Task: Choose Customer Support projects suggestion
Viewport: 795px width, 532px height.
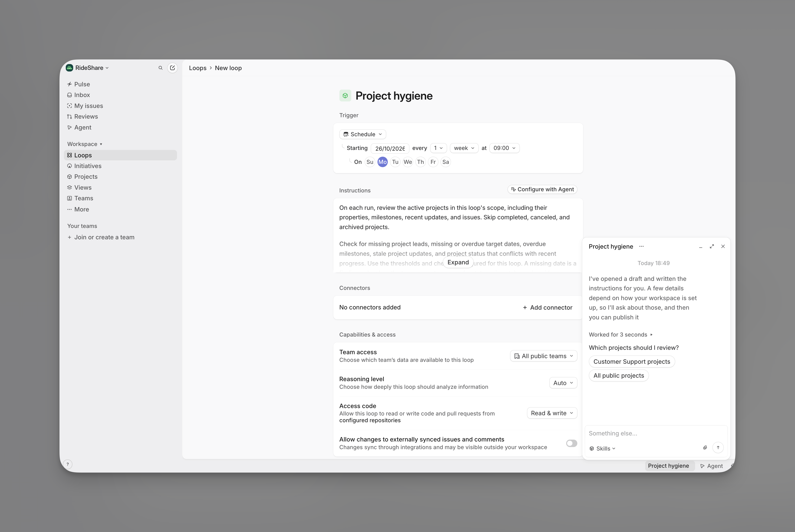Action: tap(632, 362)
